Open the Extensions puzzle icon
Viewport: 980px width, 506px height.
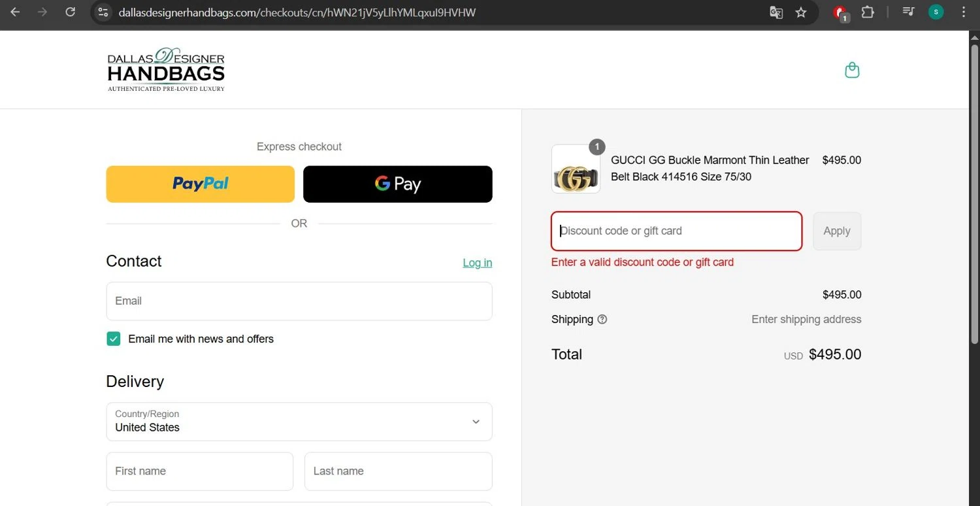(x=868, y=12)
